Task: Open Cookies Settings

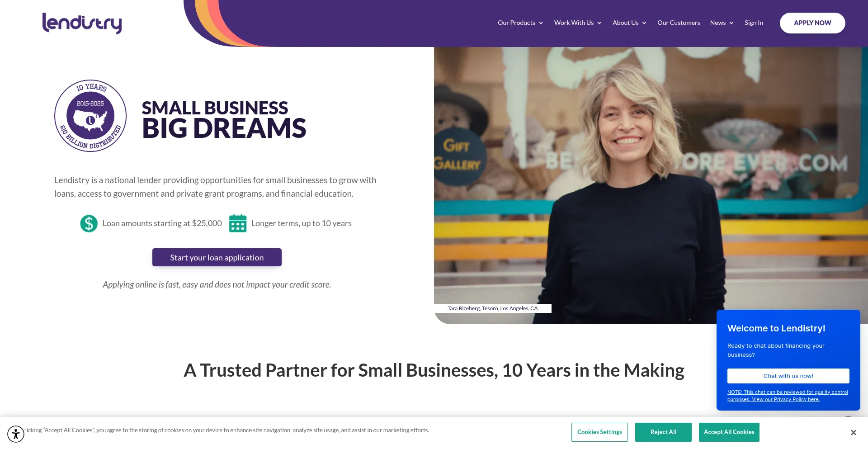Action: (x=599, y=432)
